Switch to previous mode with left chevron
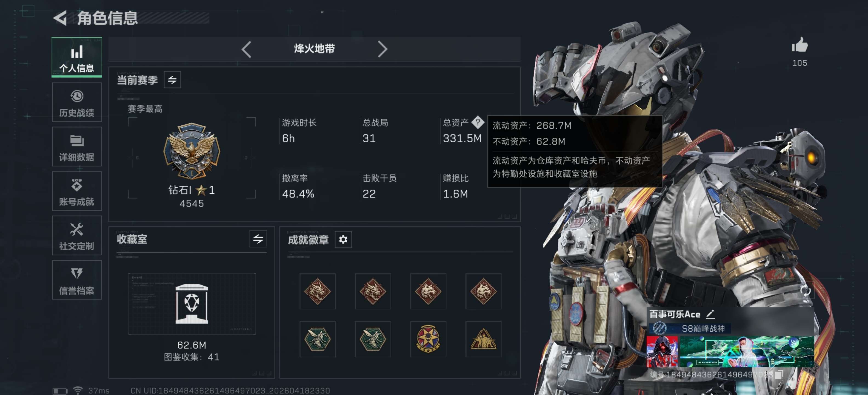The image size is (868, 395). pos(246,50)
